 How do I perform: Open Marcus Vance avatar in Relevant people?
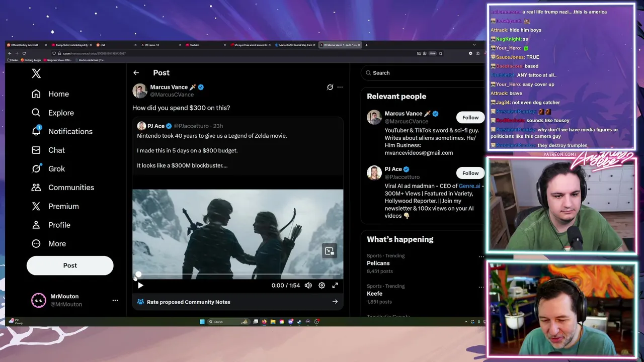click(x=374, y=117)
